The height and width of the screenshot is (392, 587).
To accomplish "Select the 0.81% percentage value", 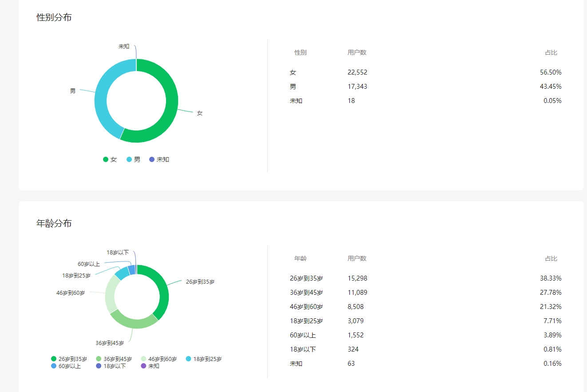I will tap(552, 349).
